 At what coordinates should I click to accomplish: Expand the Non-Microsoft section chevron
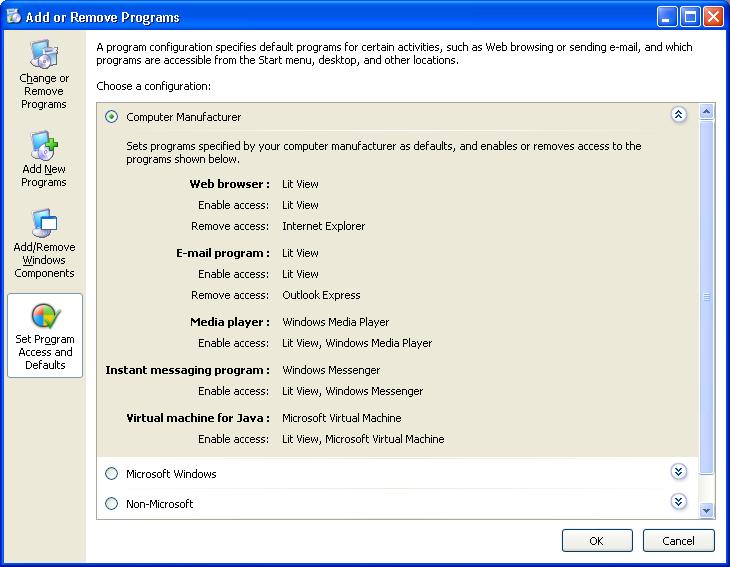pos(678,502)
